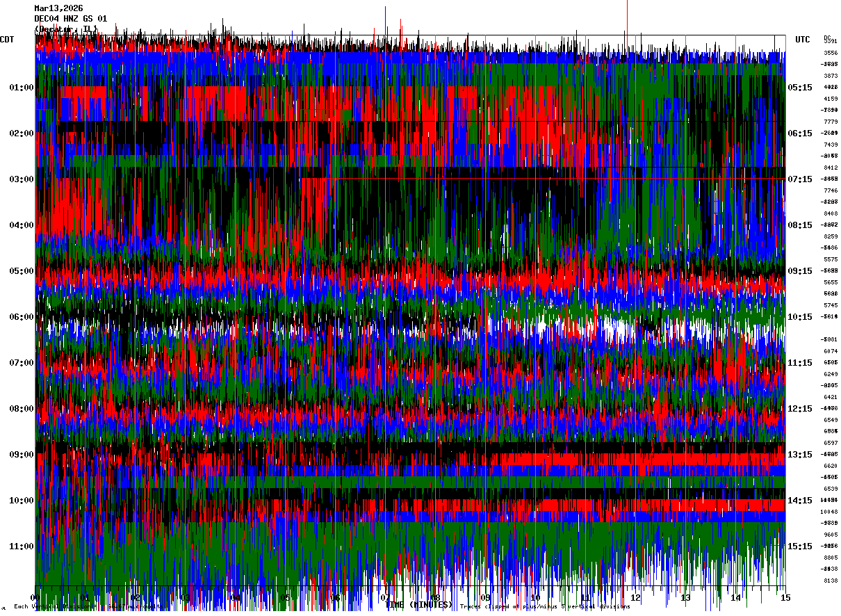
Task: Select the 11:00 CDT row label
Action: [22, 546]
